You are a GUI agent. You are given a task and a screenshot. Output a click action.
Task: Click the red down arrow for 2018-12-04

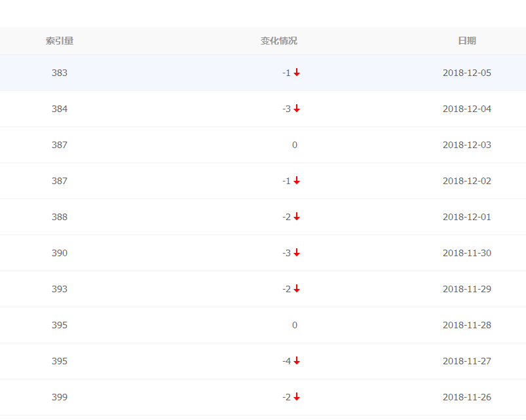[297, 109]
